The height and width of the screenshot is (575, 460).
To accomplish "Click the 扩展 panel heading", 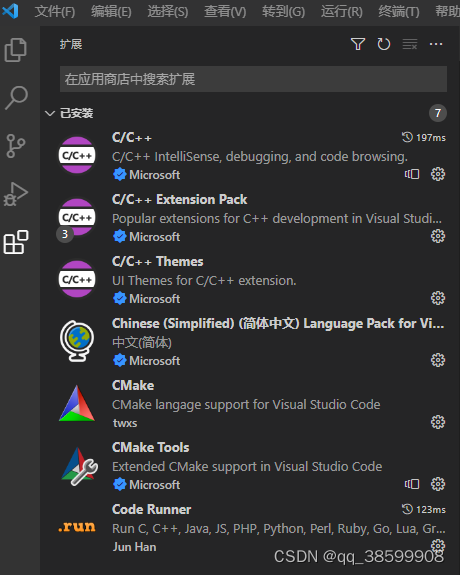I will pos(71,44).
